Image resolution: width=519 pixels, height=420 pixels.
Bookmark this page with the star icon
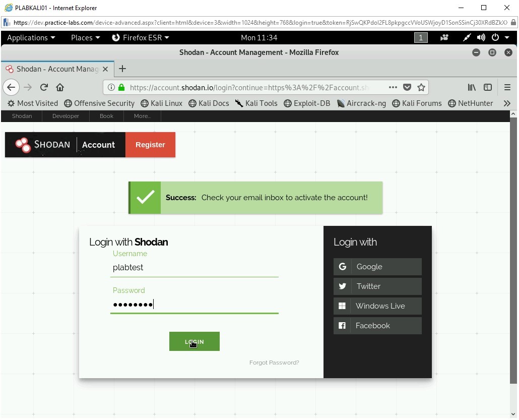click(421, 87)
